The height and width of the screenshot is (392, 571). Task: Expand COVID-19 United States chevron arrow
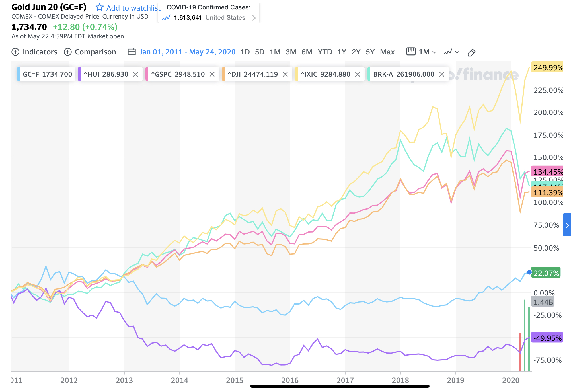pos(254,18)
